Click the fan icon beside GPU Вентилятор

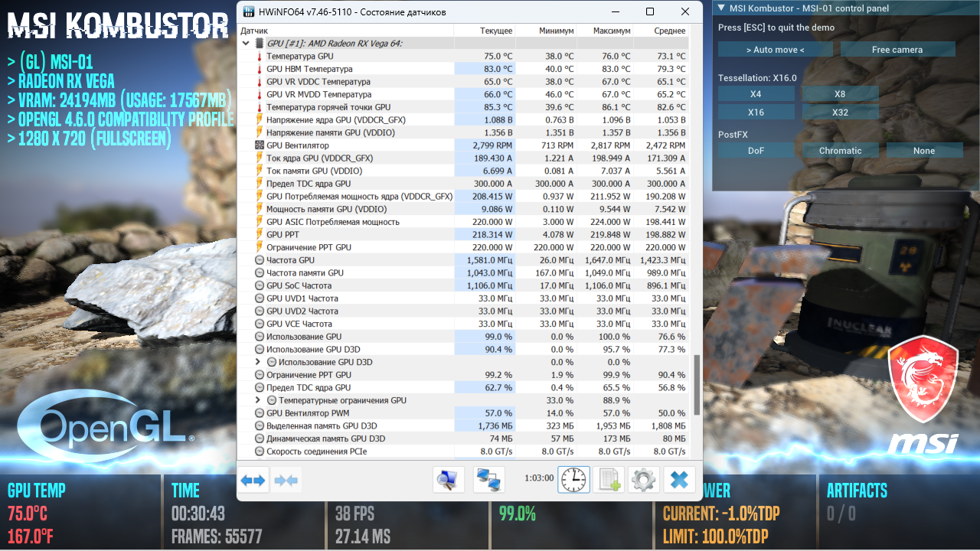(x=259, y=145)
